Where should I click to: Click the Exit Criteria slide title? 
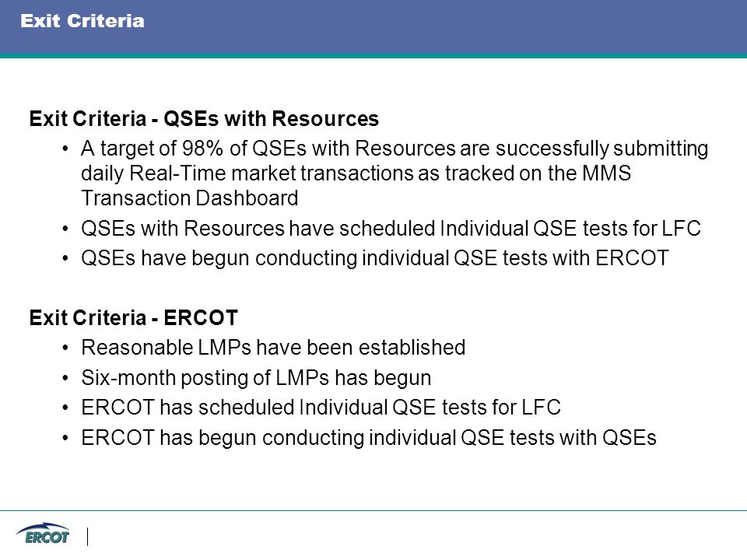[82, 21]
